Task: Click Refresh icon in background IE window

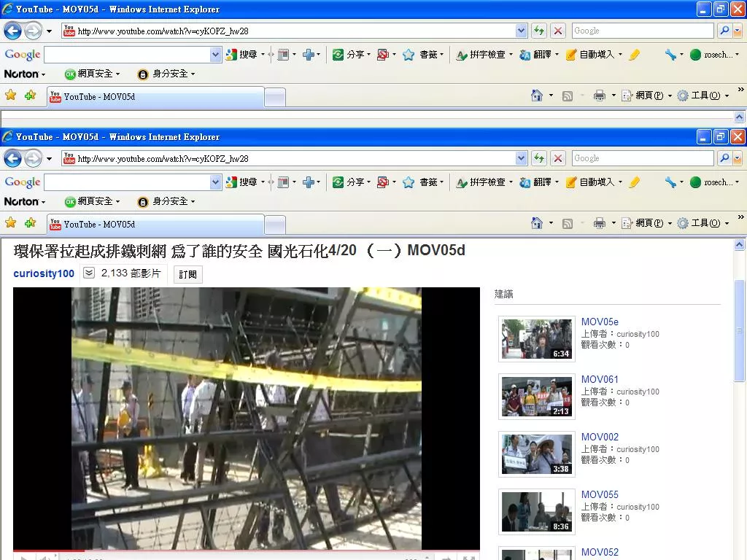Action: [539, 31]
